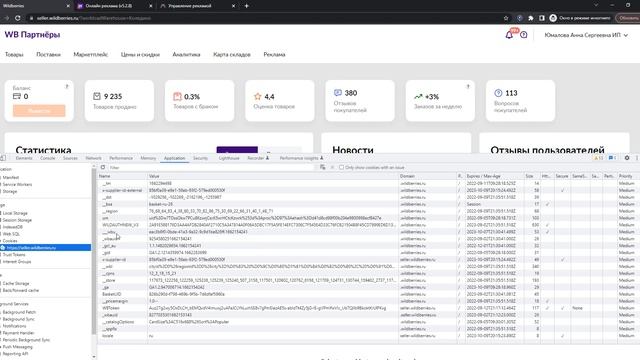
Task: Open the browser extensions puzzle icon
Action: [x=531, y=18]
